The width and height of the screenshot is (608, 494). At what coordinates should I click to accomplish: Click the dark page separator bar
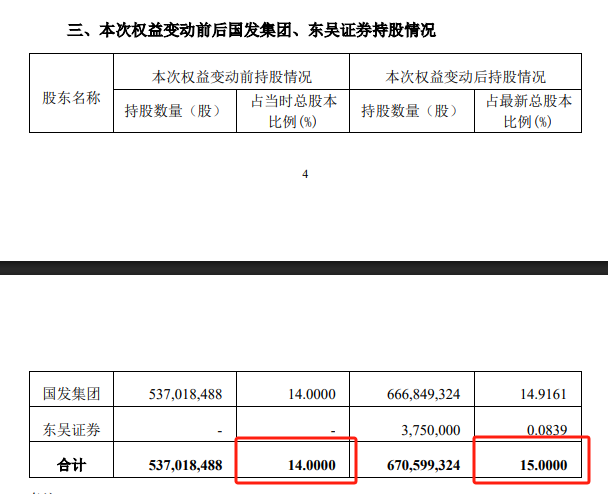304,268
